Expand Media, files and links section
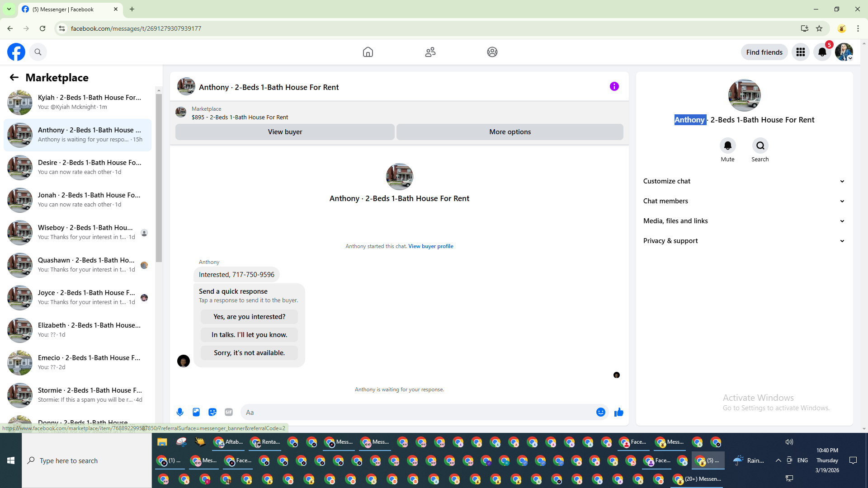Screen dimensions: 868x488 click(744, 221)
